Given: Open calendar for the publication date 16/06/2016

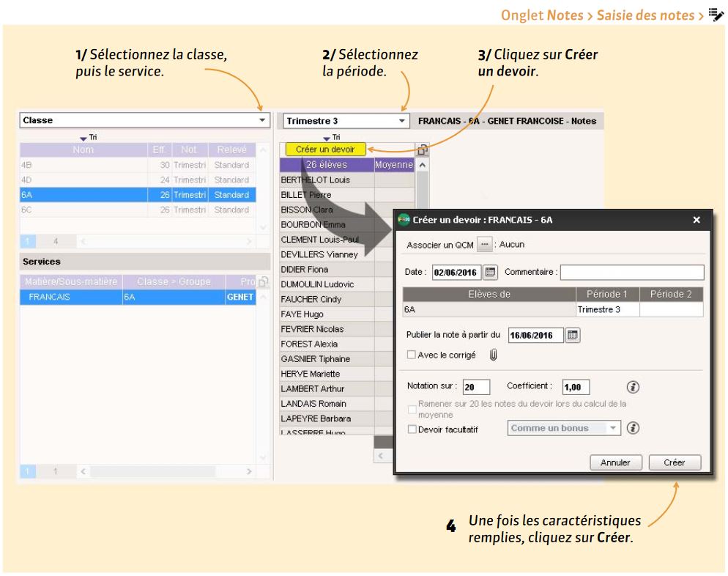Looking at the screenshot, I should (573, 335).
